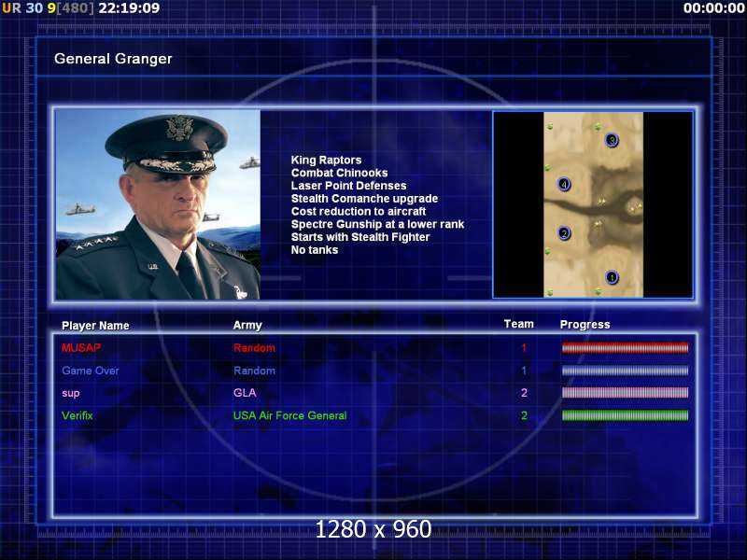747x560 pixels.
Task: Click the Army column header
Action: pyautogui.click(x=247, y=325)
